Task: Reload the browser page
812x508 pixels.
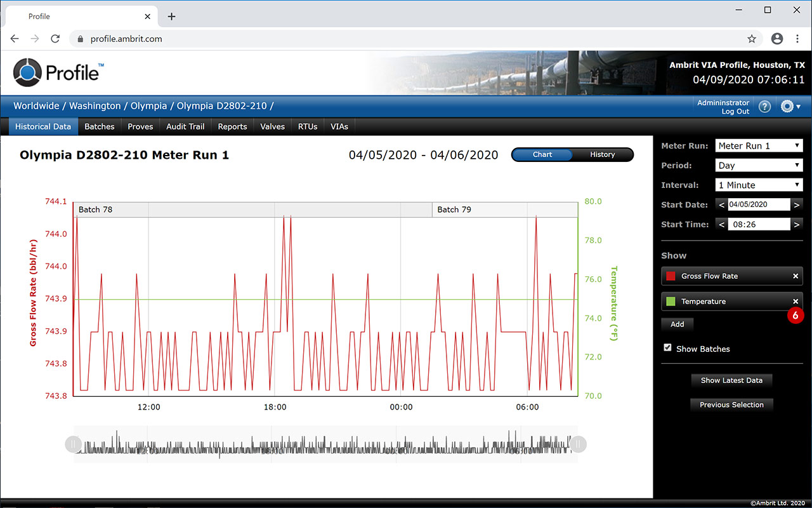Action: click(55, 39)
